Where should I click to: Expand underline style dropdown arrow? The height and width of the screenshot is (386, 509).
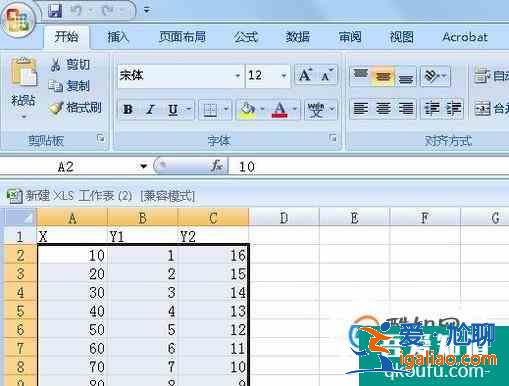[x=189, y=109]
